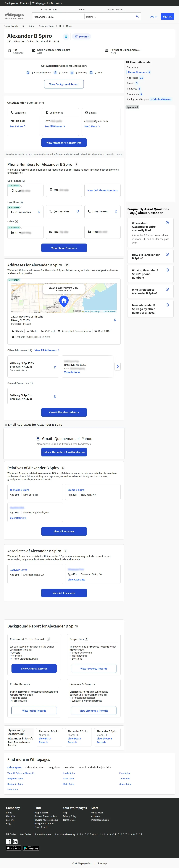Copy the 20 Henry St Apt Ph2s address
Viewport: 179px width, 868px height.
click(55, 367)
